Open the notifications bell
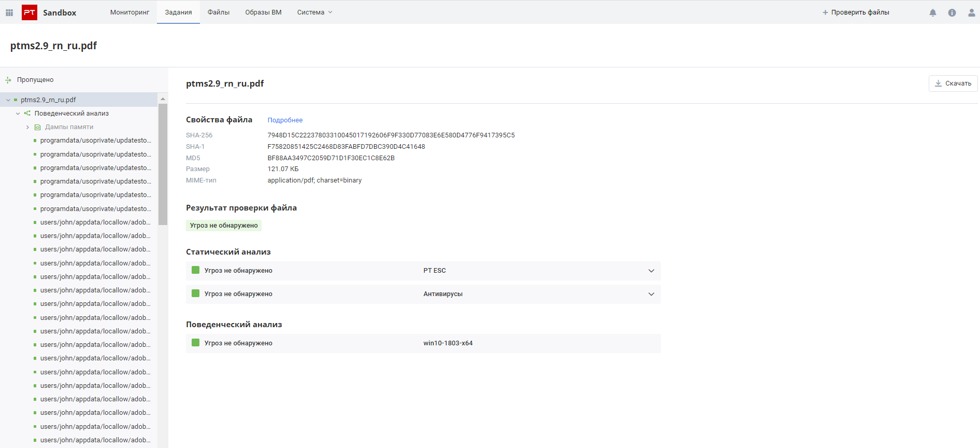Image resolution: width=980 pixels, height=448 pixels. [x=933, y=12]
